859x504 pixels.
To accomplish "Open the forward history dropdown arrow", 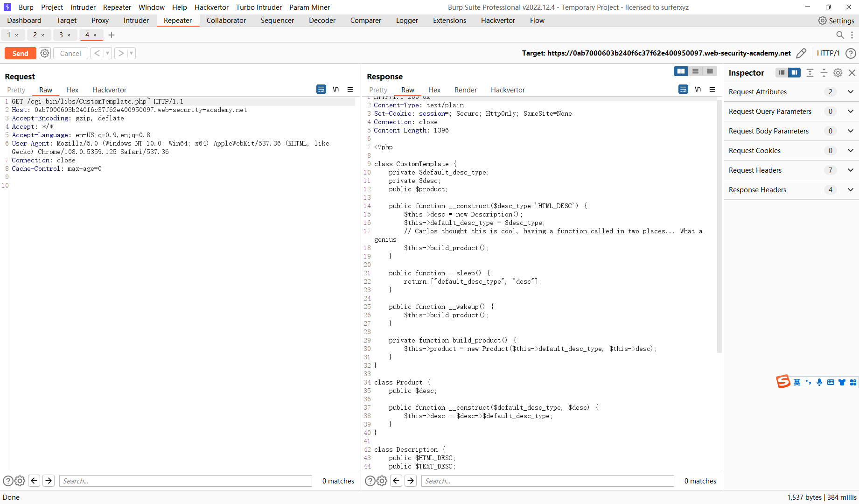I will [131, 53].
